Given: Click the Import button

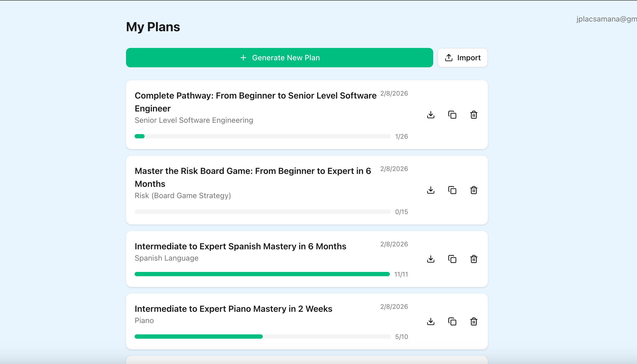Looking at the screenshot, I should click(x=463, y=58).
